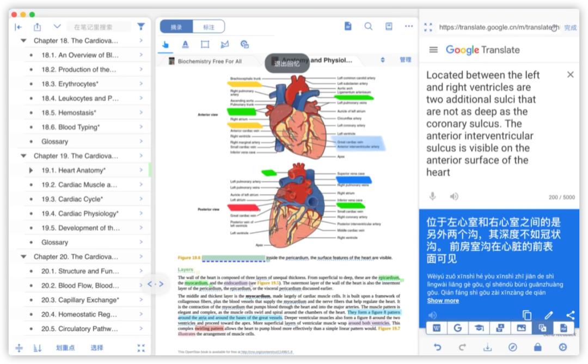Collapse the Chapter 19 tree node

coord(23,156)
